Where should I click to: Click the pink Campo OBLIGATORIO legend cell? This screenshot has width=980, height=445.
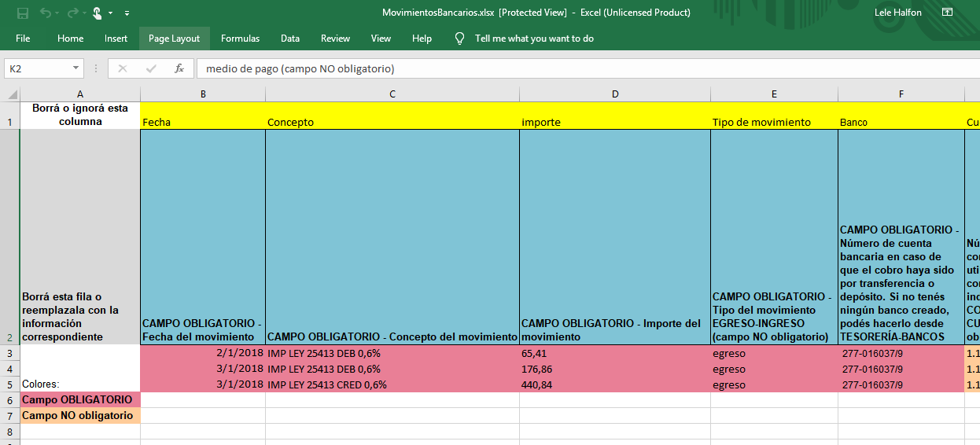(x=80, y=400)
